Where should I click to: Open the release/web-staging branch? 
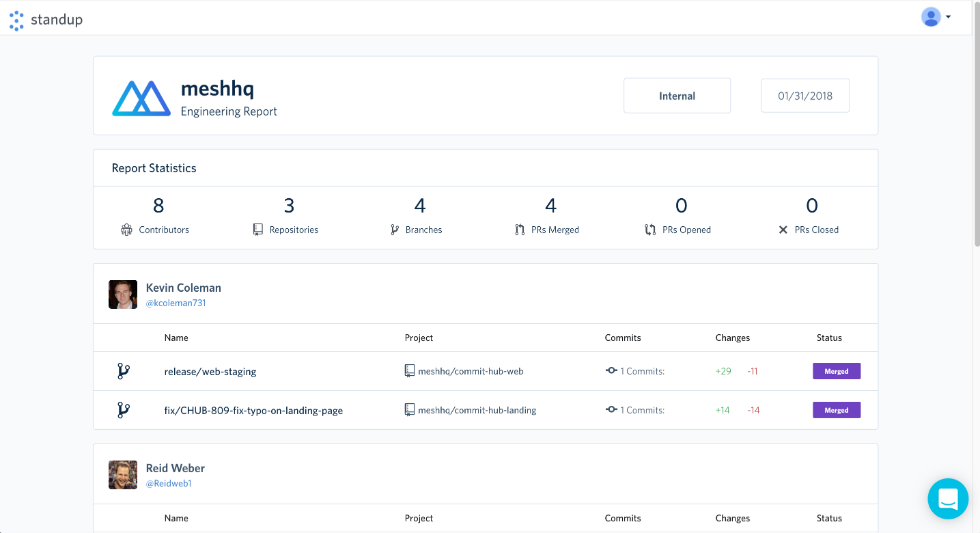pyautogui.click(x=210, y=372)
